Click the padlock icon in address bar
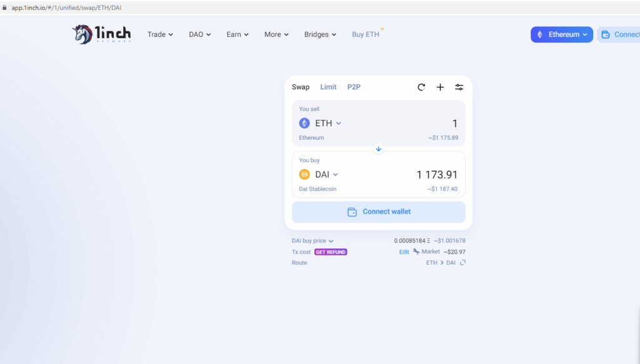The image size is (640, 364). coord(4,7)
